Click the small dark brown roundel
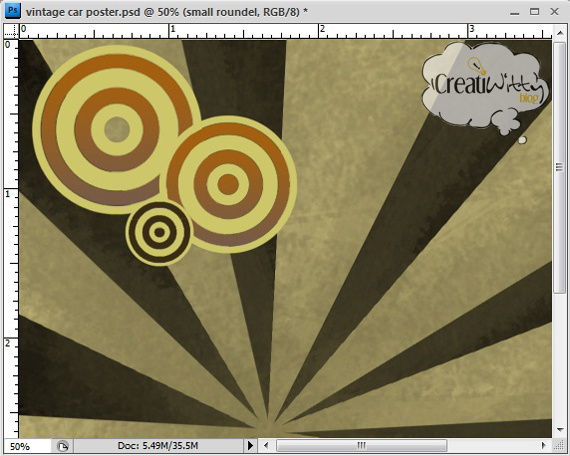Viewport: 570px width, 456px height. tap(159, 233)
